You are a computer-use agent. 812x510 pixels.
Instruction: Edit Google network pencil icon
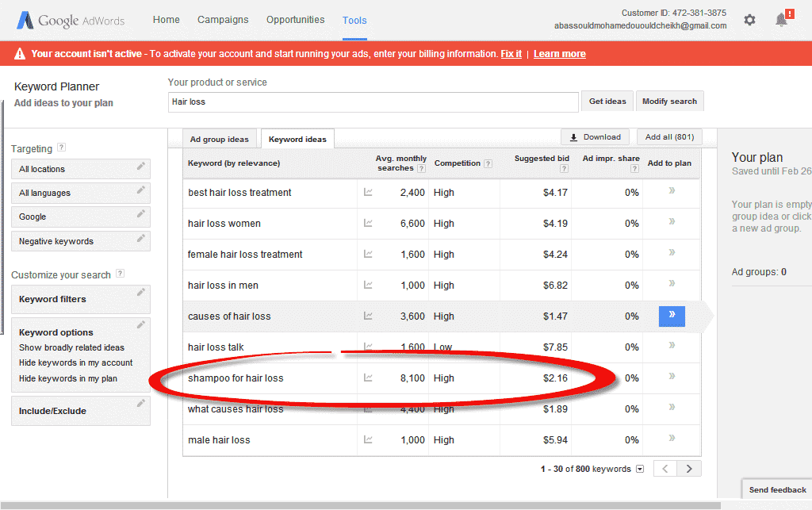tap(140, 214)
